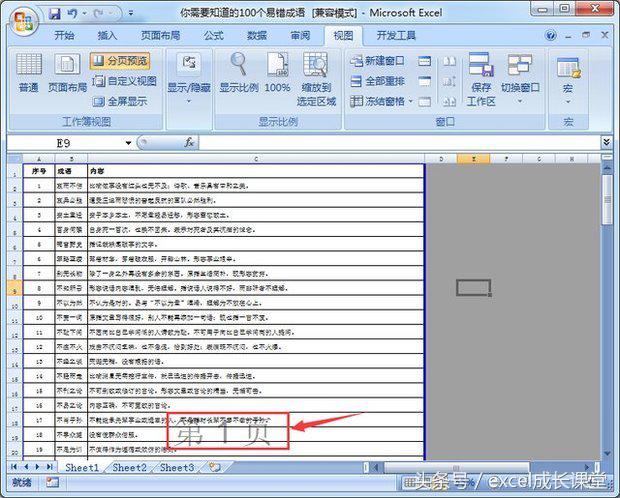Viewport: 620px width, 498px height.
Task: Click the 内容 header cell
Action: (x=255, y=171)
